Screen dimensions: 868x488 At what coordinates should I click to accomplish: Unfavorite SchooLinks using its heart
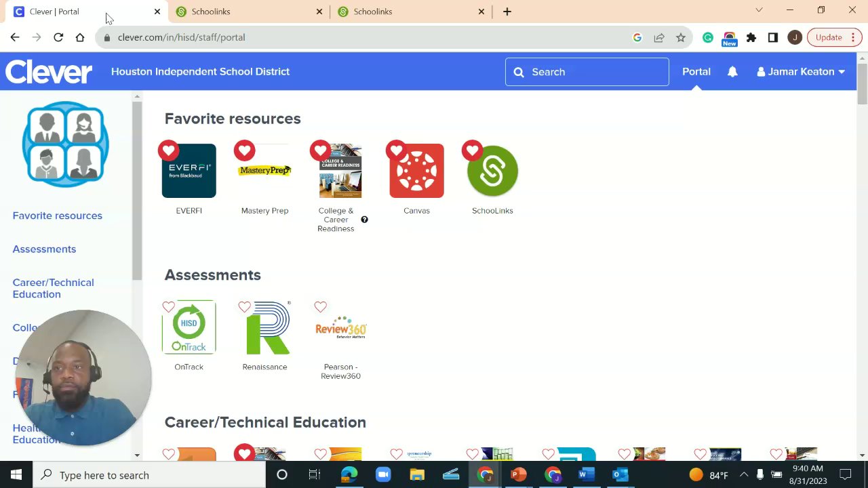pyautogui.click(x=472, y=150)
